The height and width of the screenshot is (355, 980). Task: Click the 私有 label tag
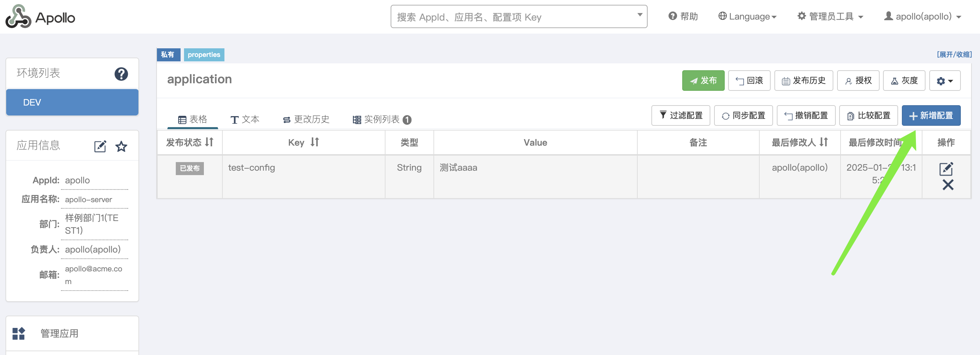pyautogui.click(x=168, y=54)
